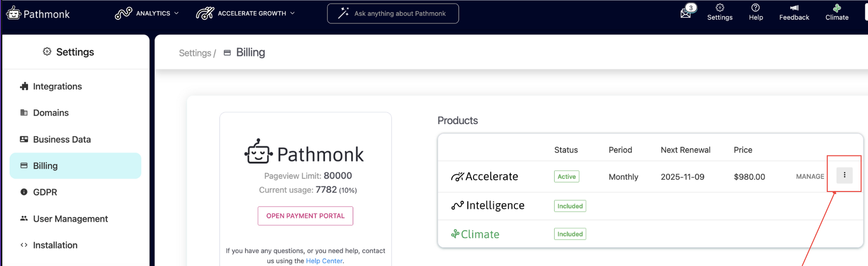The image size is (868, 266).
Task: Follow the Help Center link
Action: (x=324, y=261)
